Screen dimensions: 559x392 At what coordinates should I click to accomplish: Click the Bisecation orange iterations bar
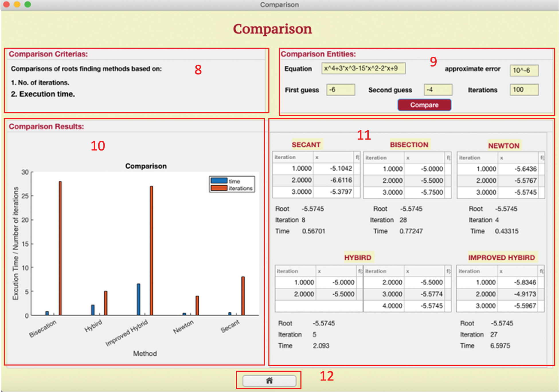60,248
